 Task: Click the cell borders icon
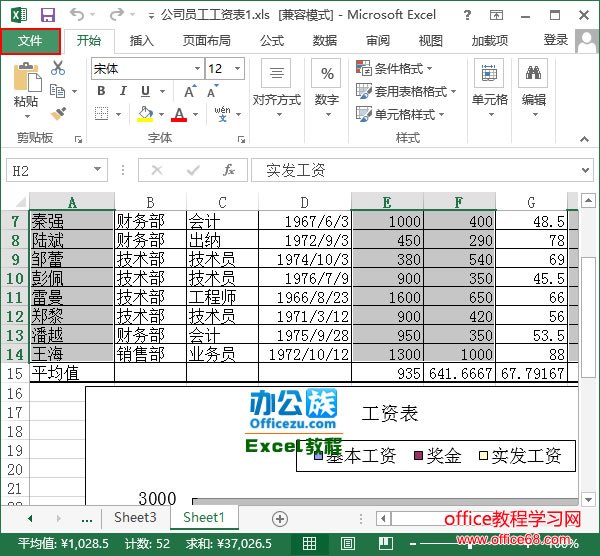101,114
